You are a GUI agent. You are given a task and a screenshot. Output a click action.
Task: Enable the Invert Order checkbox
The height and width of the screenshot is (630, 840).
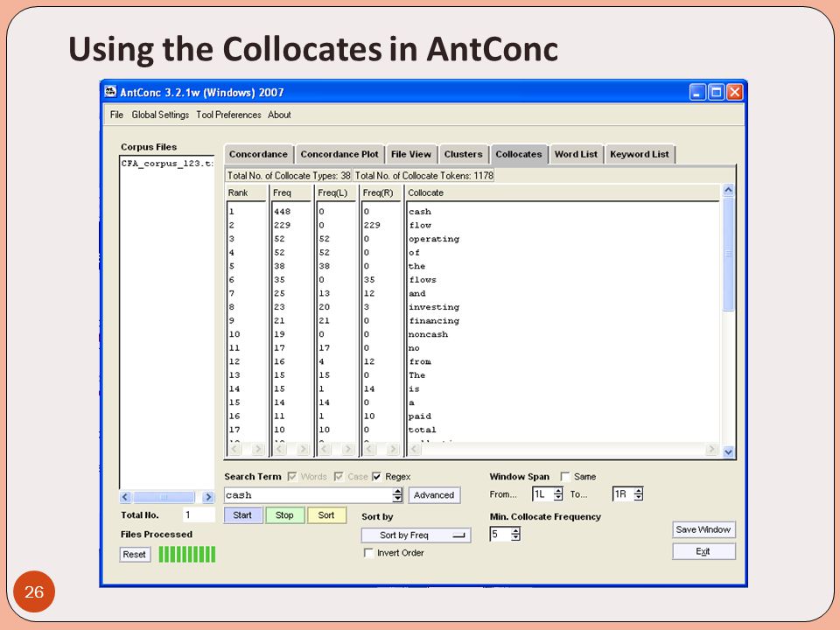pos(368,552)
